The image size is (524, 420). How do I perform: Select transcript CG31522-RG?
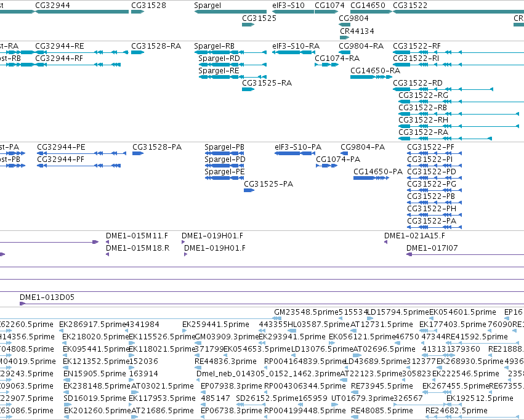click(424, 95)
